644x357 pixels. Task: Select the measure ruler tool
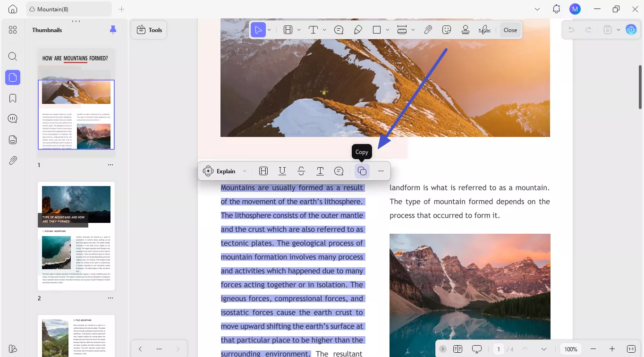click(x=402, y=30)
